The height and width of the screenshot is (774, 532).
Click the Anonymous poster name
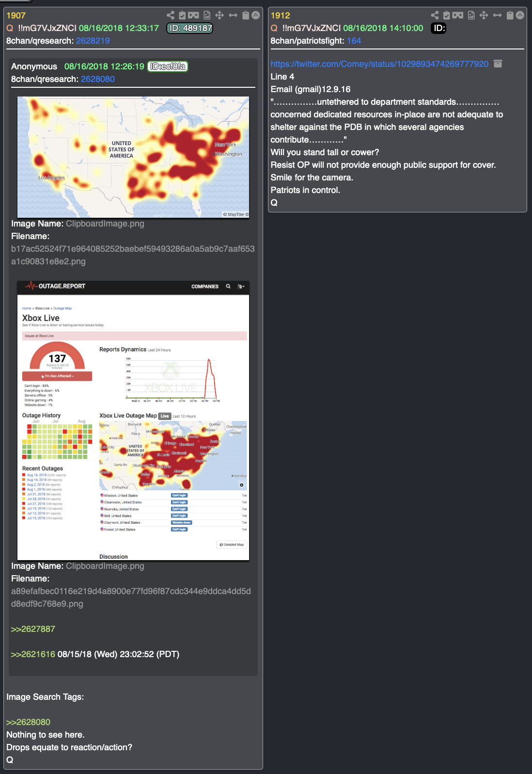34,66
